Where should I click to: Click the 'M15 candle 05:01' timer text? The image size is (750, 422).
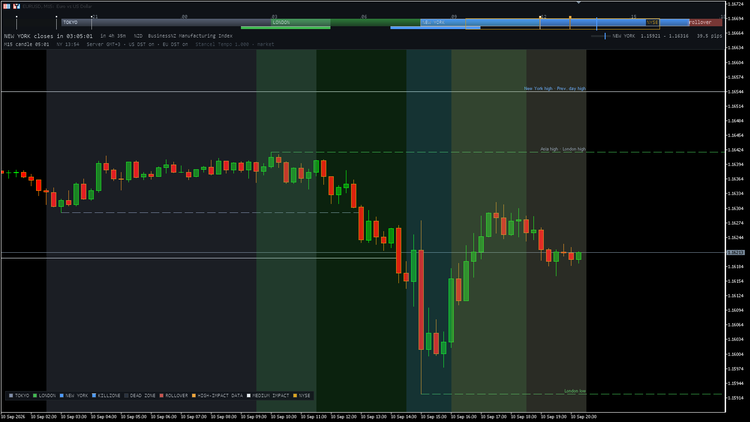tap(26, 44)
